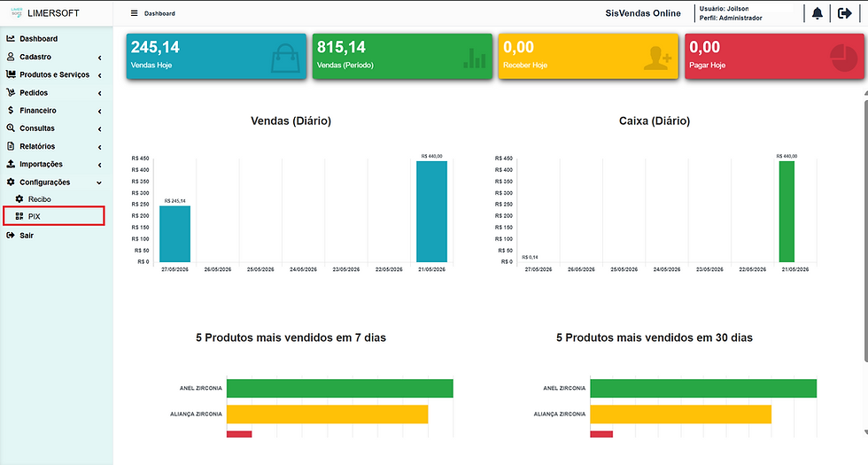Click the Produtos e Serviços icon
This screenshot has width=868, height=465.
point(11,74)
